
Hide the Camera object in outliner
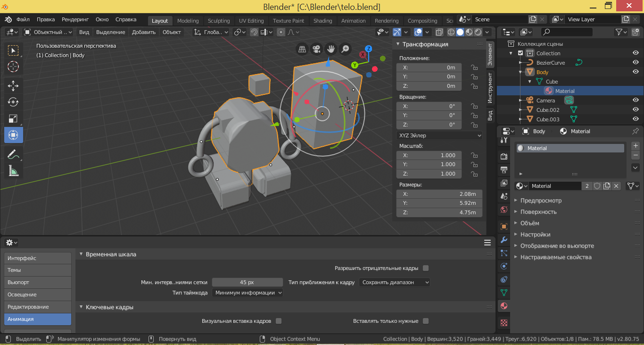636,100
